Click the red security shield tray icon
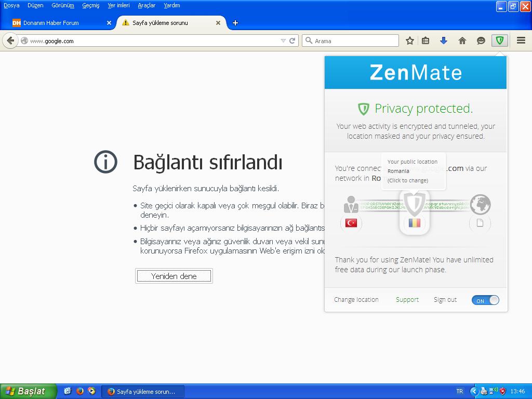Image resolution: width=532 pixels, height=399 pixels. pyautogui.click(x=503, y=391)
